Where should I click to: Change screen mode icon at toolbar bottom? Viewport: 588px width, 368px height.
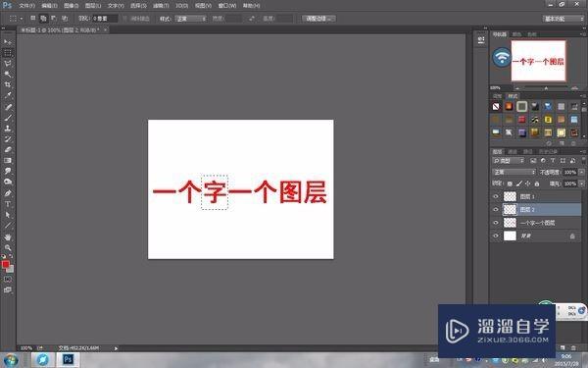(8, 289)
